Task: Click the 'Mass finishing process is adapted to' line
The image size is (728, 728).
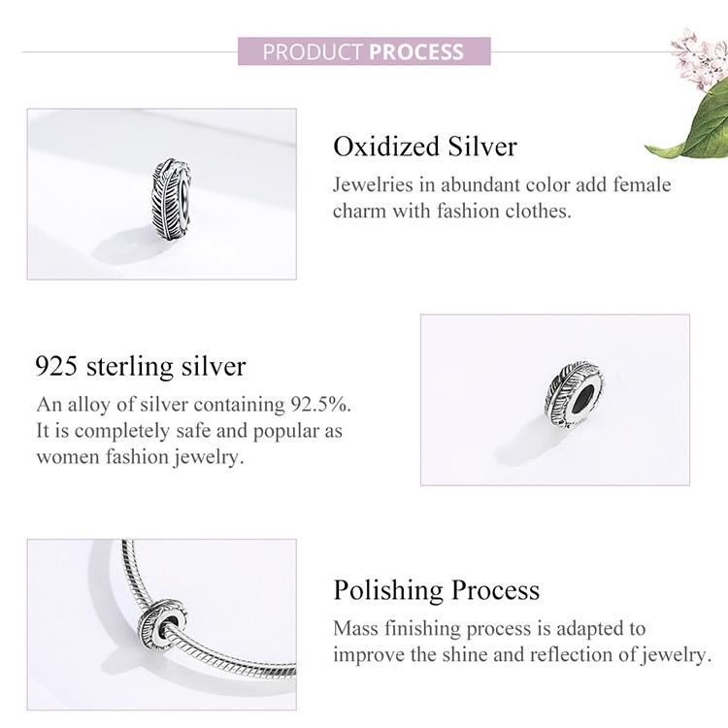Action: click(x=489, y=628)
